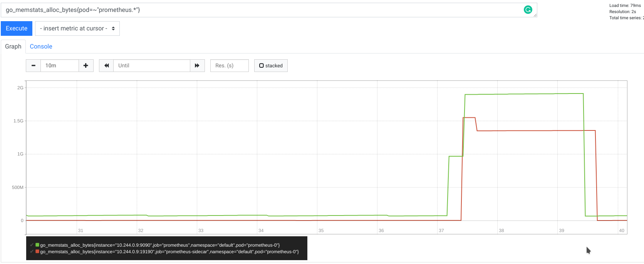
Task: Step forward in time with fast-forward button
Action: pyautogui.click(x=197, y=65)
